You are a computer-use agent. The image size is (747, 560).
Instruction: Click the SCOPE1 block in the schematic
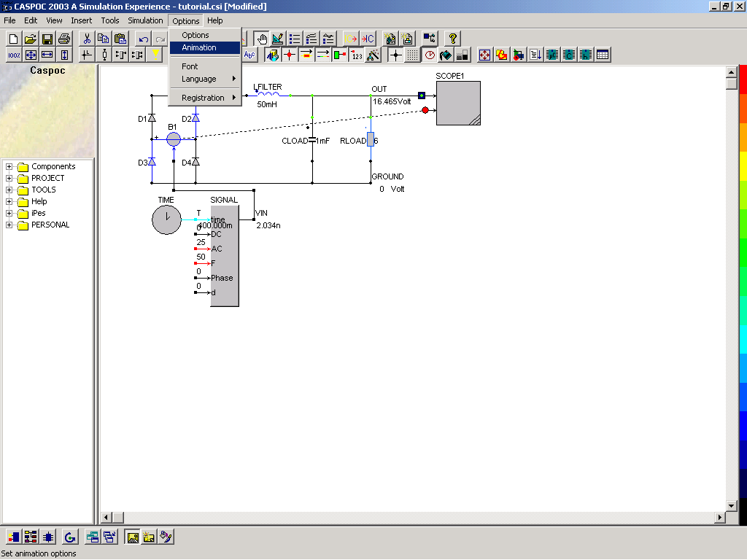point(458,103)
